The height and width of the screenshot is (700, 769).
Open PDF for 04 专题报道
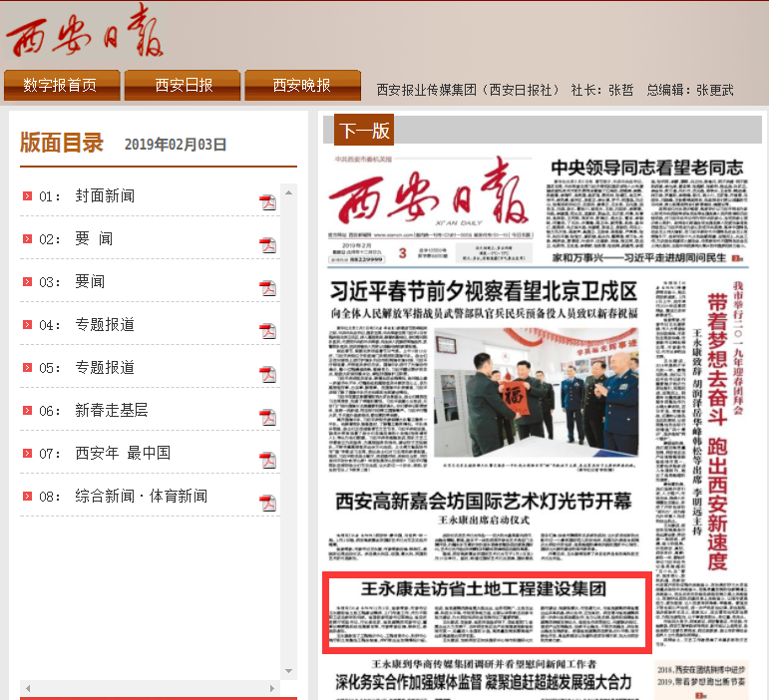pyautogui.click(x=267, y=331)
